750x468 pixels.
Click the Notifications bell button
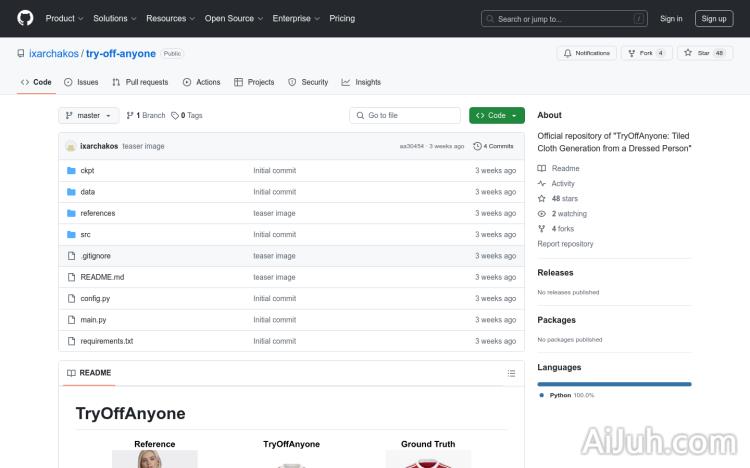586,53
